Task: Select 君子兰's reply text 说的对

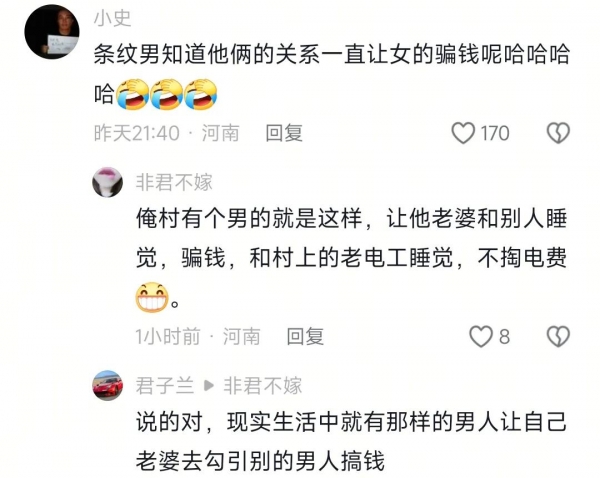Action: point(169,422)
